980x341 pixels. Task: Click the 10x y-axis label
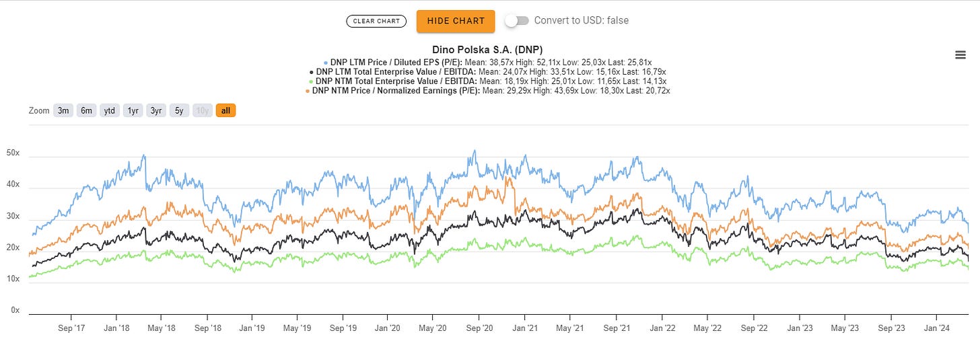point(13,278)
